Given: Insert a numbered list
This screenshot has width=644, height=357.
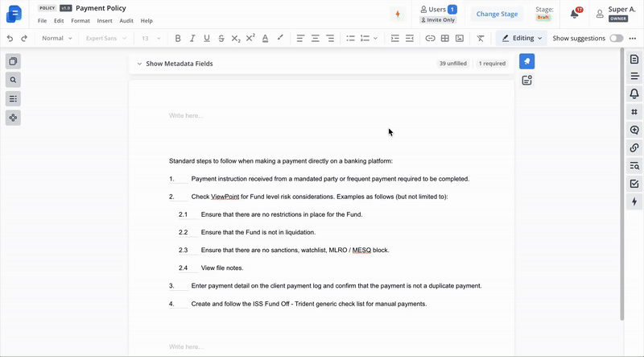Looking at the screenshot, I should click(365, 38).
